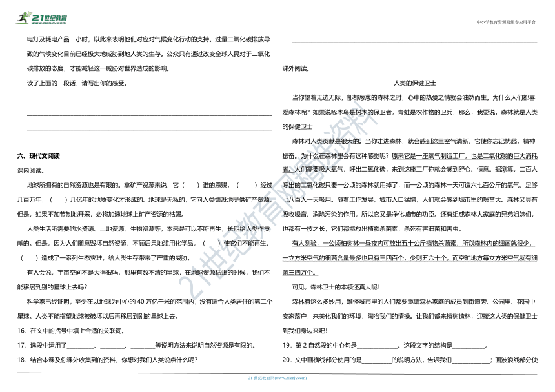Click the first answer line below 请写出你的感受
555x392 pixels.
[x=149, y=101]
